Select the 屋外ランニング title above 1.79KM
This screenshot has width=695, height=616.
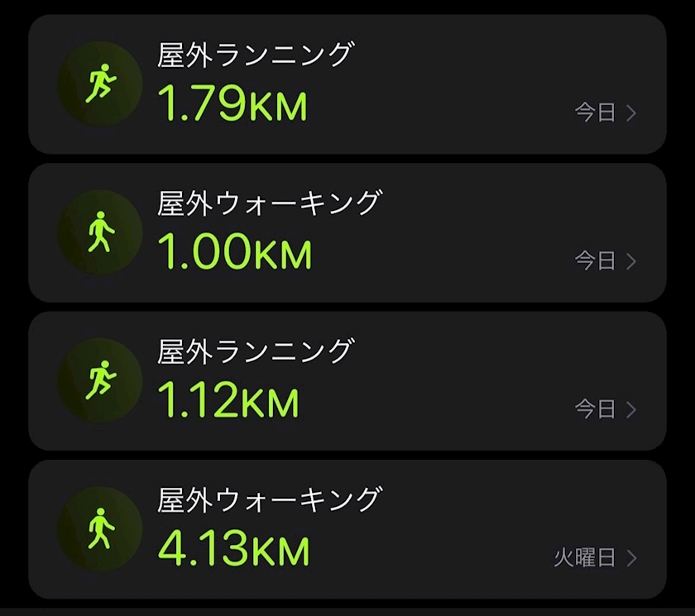pos(255,55)
